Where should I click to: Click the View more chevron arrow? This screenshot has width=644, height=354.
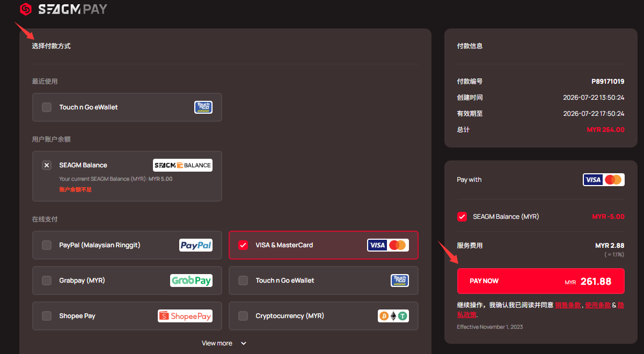(244, 343)
